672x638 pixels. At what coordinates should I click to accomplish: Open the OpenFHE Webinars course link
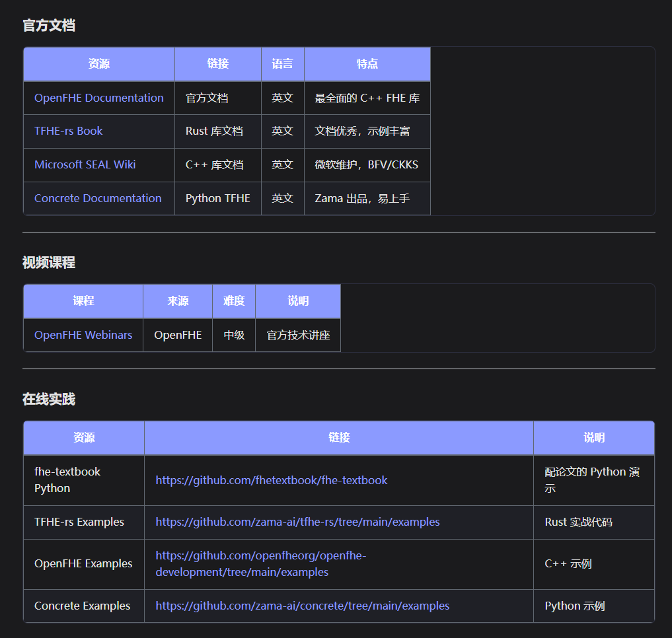click(83, 335)
